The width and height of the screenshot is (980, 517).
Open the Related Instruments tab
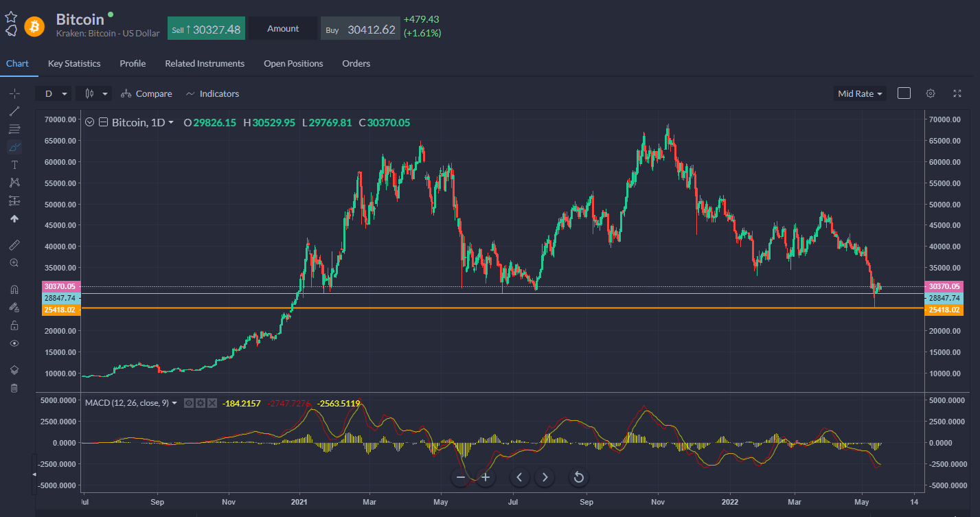(x=205, y=63)
